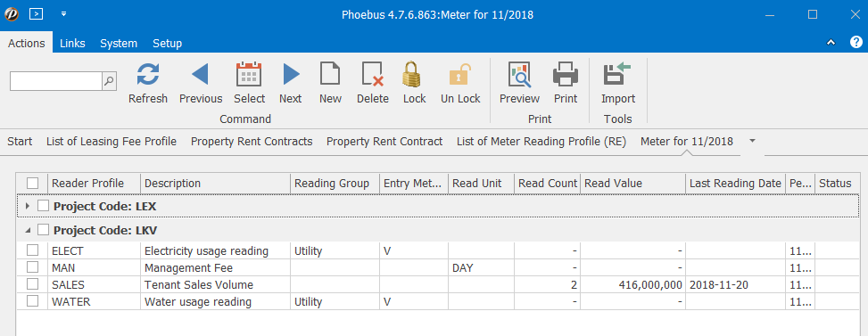The height and width of the screenshot is (336, 868).
Task: Sort by Last Reading Date column header
Action: tap(735, 184)
